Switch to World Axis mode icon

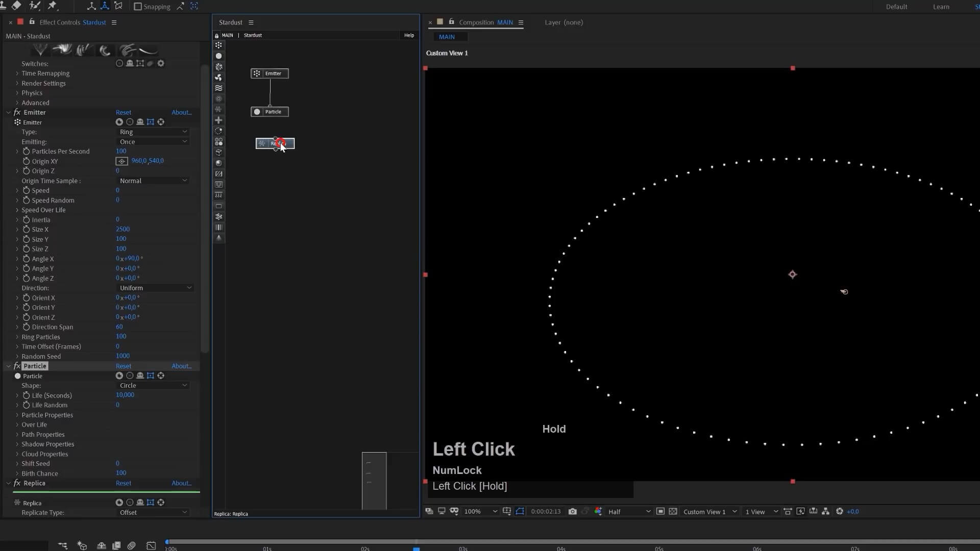tap(105, 6)
